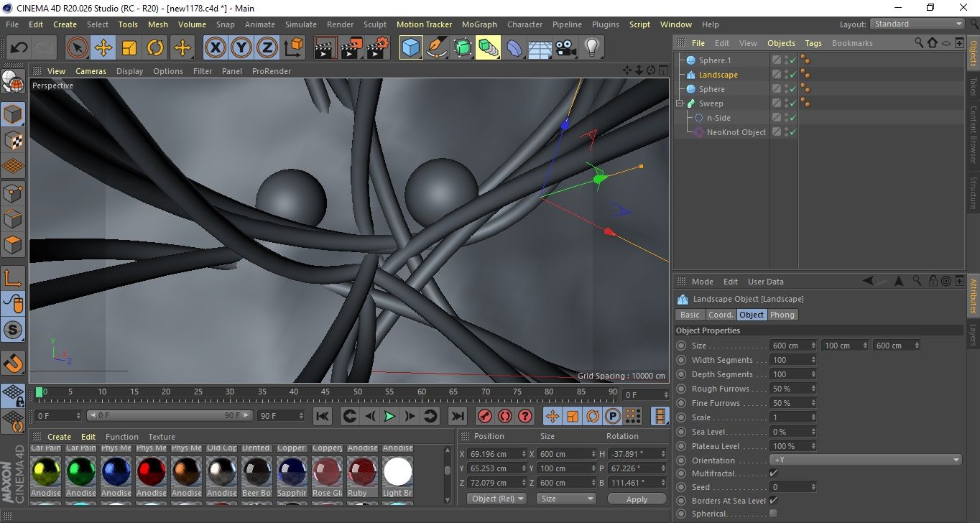This screenshot has width=980, height=523.
Task: Open the Simulate menu
Action: [x=301, y=24]
